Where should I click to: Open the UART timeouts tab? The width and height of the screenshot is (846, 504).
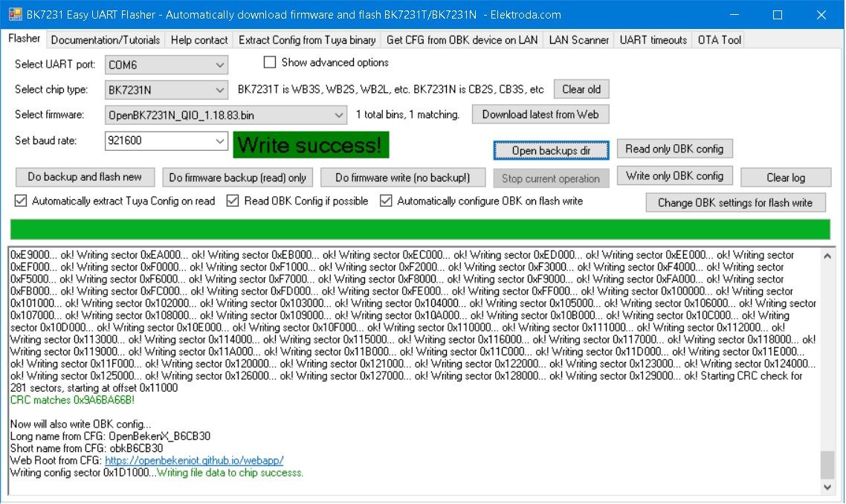pos(653,40)
